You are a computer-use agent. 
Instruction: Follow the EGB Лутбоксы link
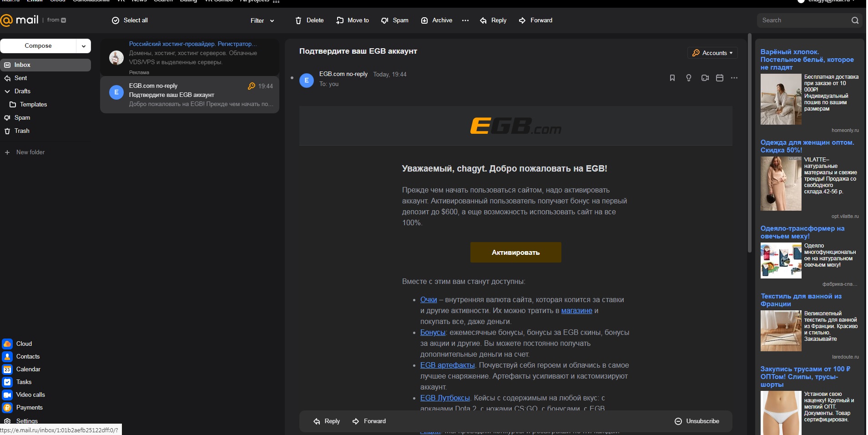[x=445, y=398]
